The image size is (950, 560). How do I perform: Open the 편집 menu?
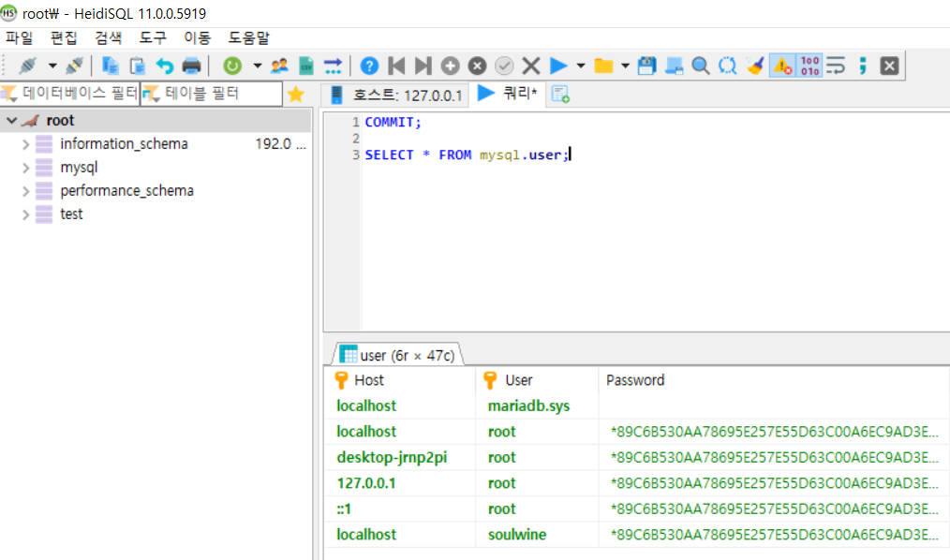coord(64,38)
